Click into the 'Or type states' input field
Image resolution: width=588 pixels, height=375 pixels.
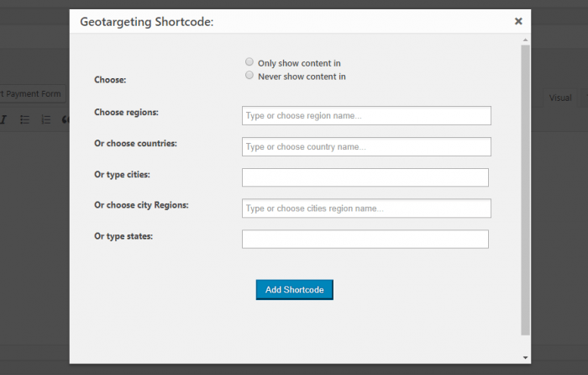pyautogui.click(x=365, y=239)
